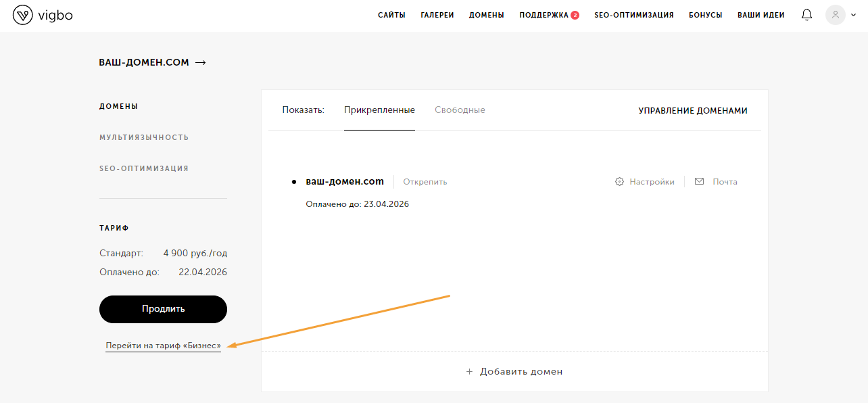Open УПРАВЛЕНИЕ ДОМЕНАМИ
The image size is (868, 403).
pos(692,111)
